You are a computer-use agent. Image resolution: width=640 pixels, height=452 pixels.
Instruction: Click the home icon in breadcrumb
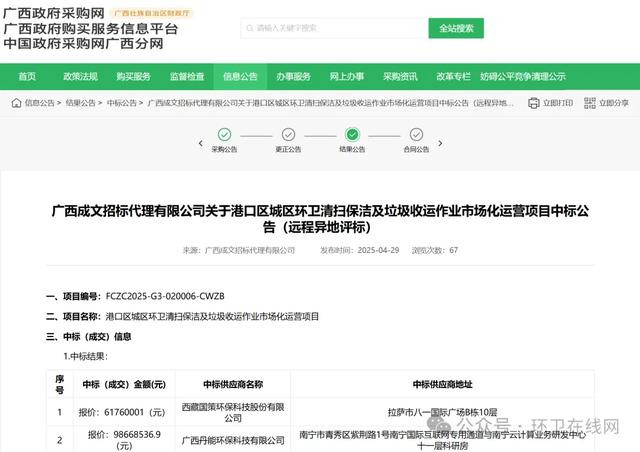(16, 103)
